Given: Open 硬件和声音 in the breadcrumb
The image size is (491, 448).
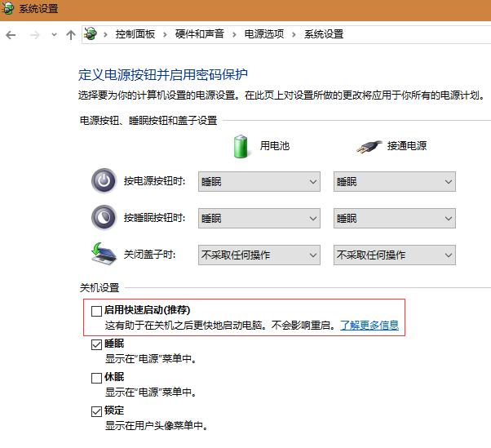Looking at the screenshot, I should pos(200,33).
